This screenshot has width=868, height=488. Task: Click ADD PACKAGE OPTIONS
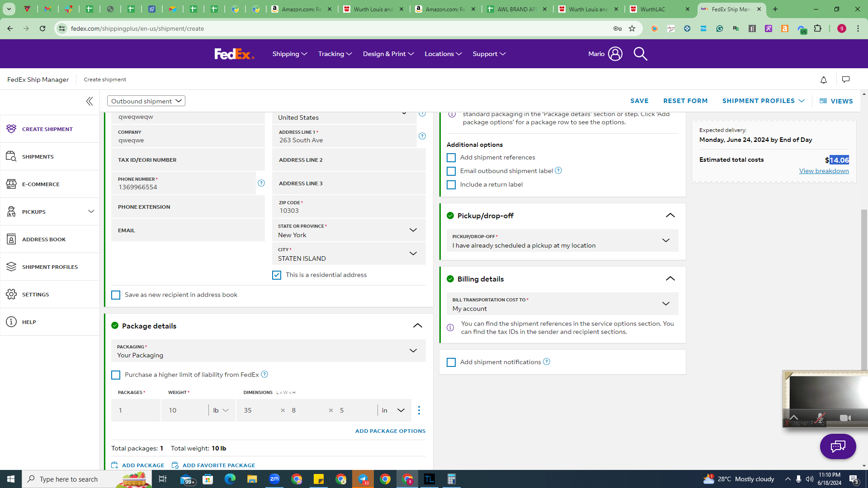(390, 431)
